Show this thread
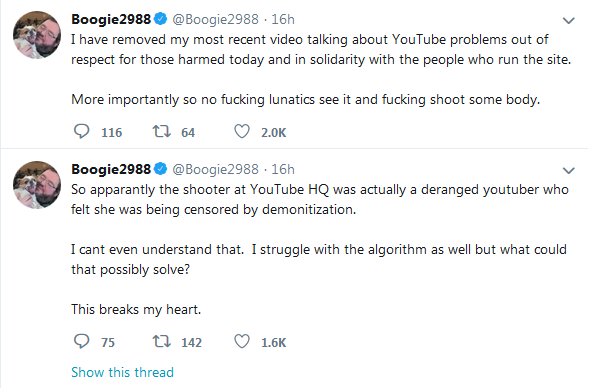Screen dimensions: 597x388 tap(122, 372)
